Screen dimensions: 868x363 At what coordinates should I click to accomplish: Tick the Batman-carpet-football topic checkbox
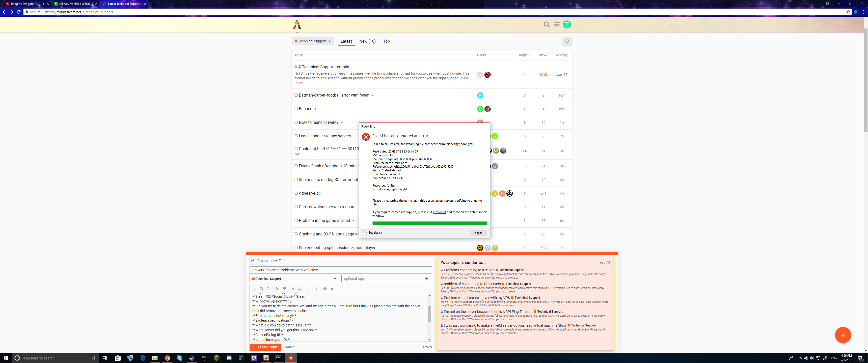coord(296,95)
